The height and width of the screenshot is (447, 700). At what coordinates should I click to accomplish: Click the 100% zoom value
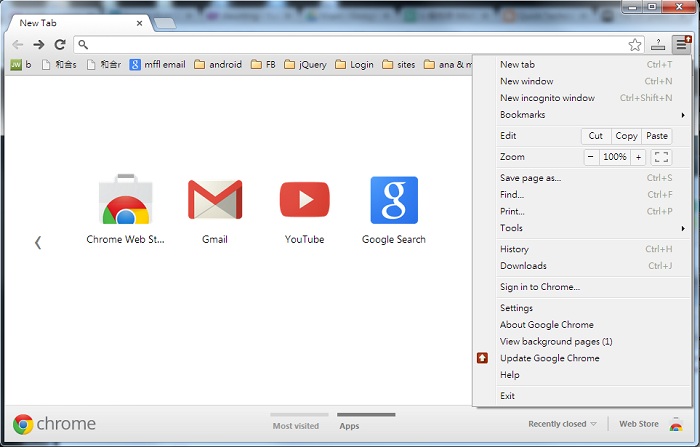(x=615, y=157)
